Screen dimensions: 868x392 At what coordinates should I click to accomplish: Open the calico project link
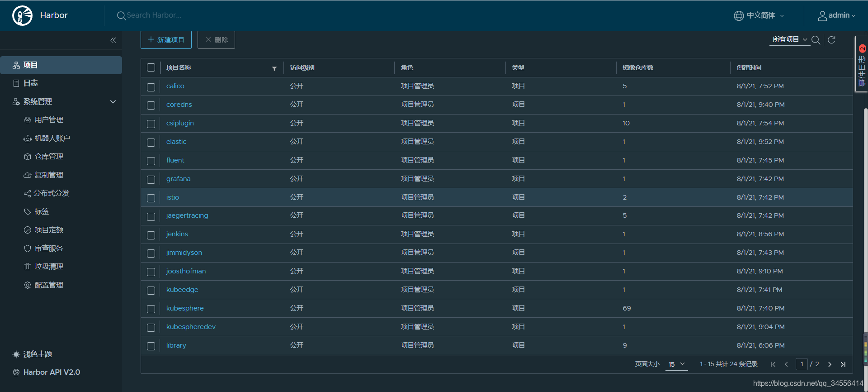(175, 86)
